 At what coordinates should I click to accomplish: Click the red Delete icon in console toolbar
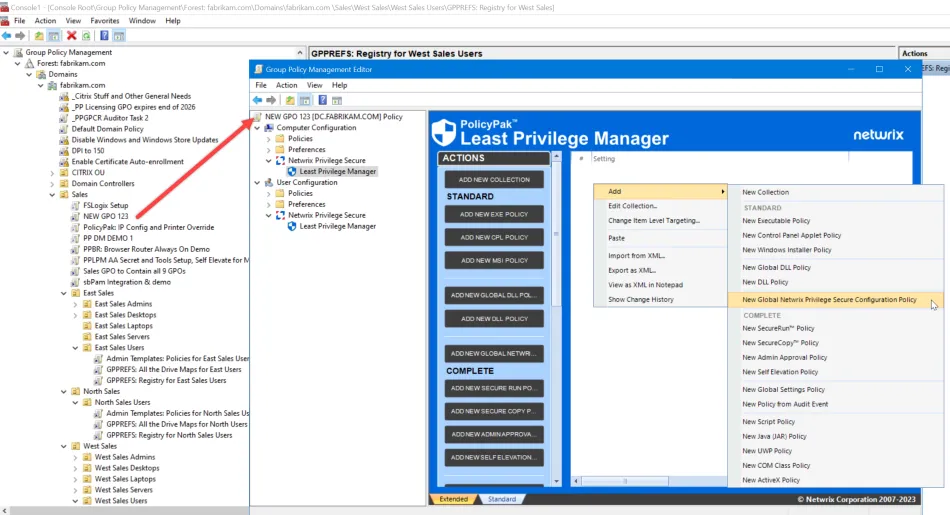pyautogui.click(x=71, y=36)
